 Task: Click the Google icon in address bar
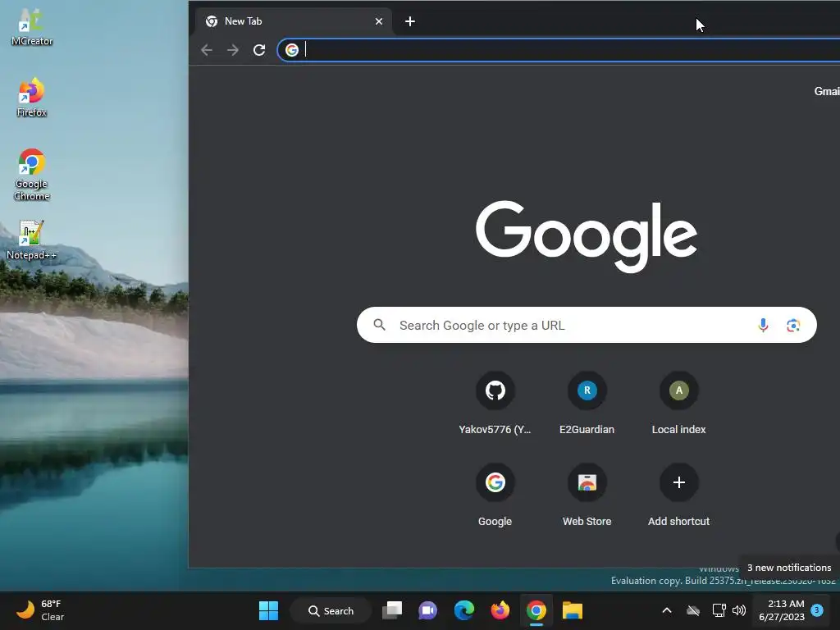pyautogui.click(x=292, y=50)
